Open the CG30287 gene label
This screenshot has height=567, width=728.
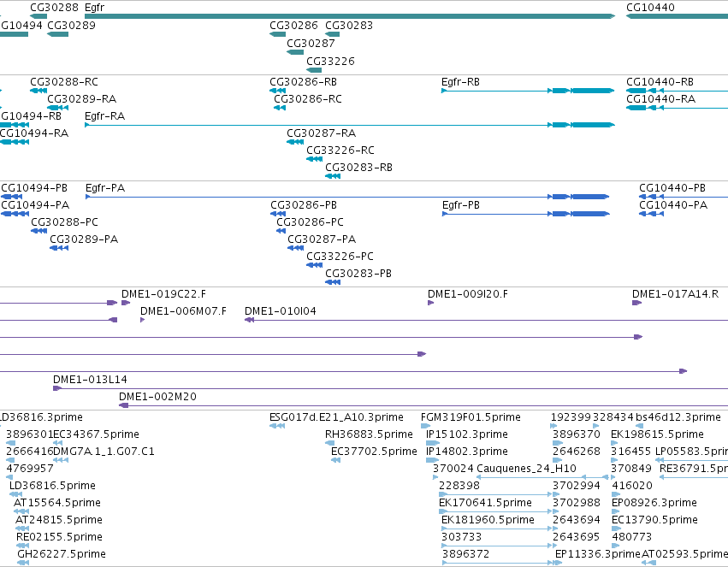[x=311, y=44]
